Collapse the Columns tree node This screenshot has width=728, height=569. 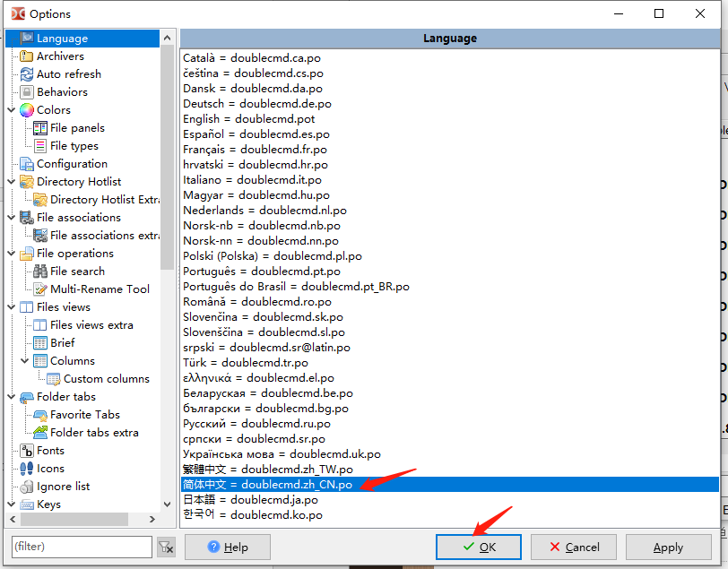coord(24,361)
